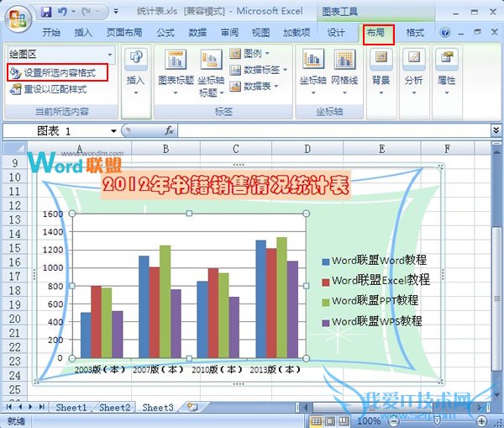Switch to chart tools 设计 tab
The image size is (504, 428).
(x=336, y=33)
